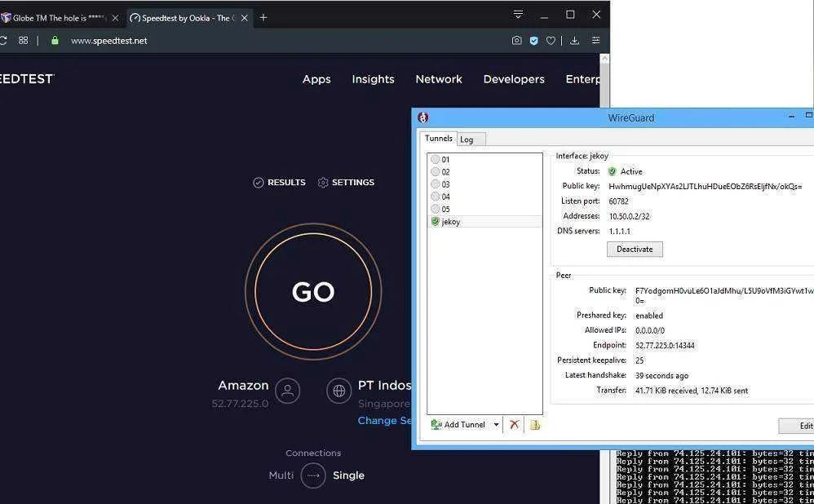Open the RESULTS link on Speedtest
The height and width of the screenshot is (504, 814).
pyautogui.click(x=279, y=182)
